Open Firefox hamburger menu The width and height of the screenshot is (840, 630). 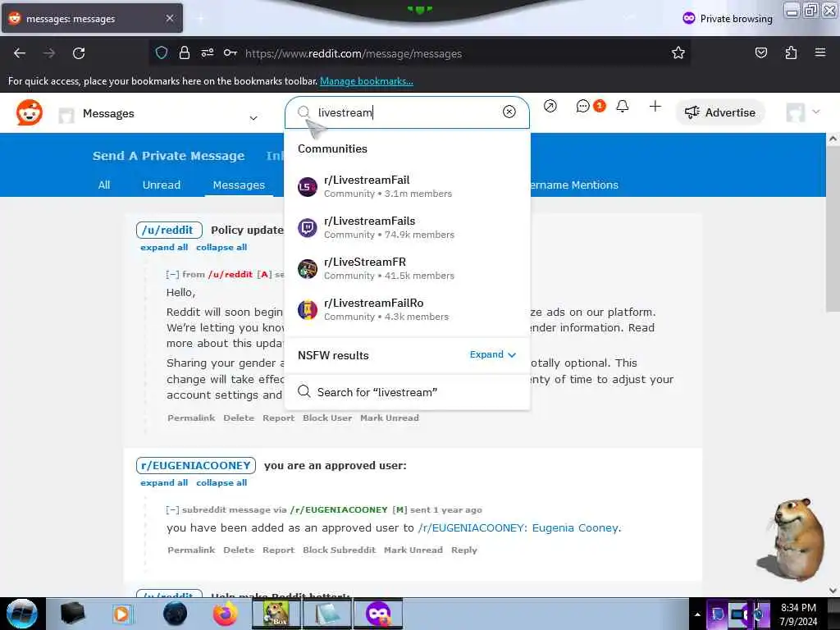point(820,52)
